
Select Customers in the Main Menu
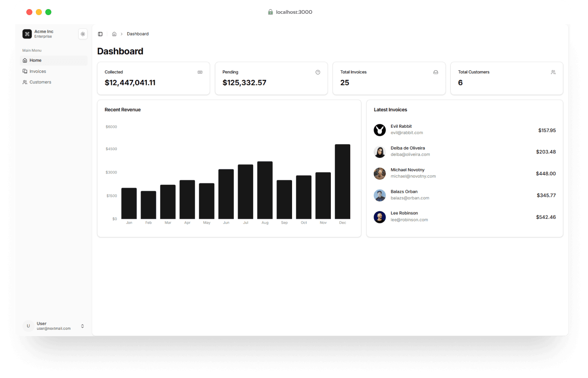point(40,82)
